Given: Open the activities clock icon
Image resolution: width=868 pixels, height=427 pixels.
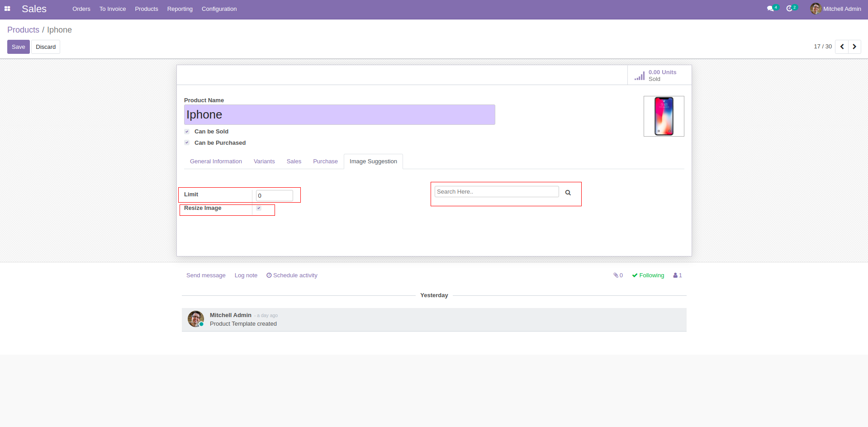Looking at the screenshot, I should tap(789, 9).
